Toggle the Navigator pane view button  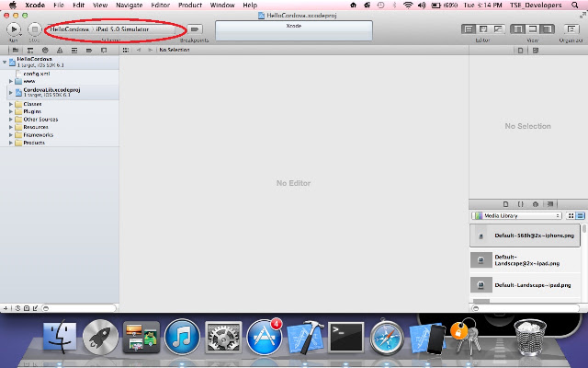[517, 29]
